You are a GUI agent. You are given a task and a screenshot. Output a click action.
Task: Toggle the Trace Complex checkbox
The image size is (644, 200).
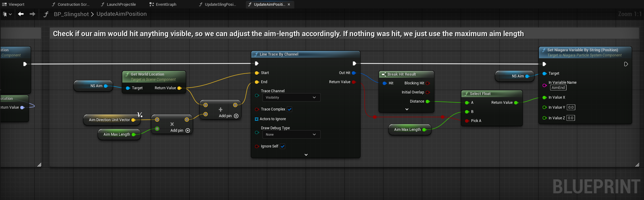289,109
